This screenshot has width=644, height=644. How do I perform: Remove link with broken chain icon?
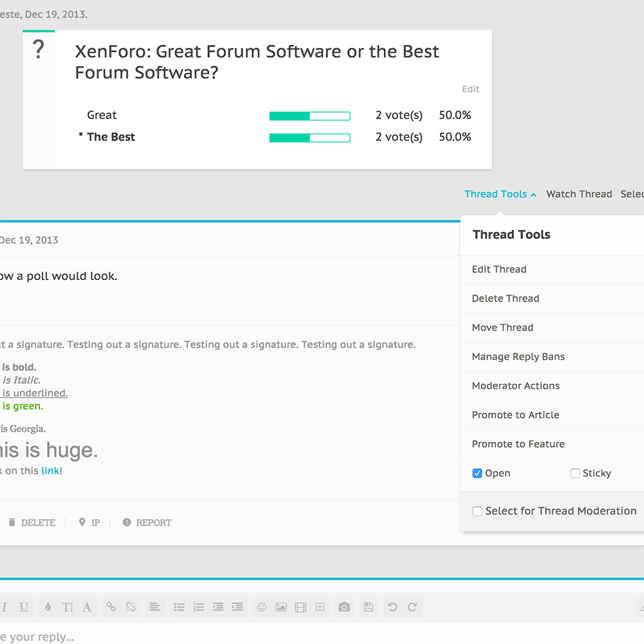point(131,607)
